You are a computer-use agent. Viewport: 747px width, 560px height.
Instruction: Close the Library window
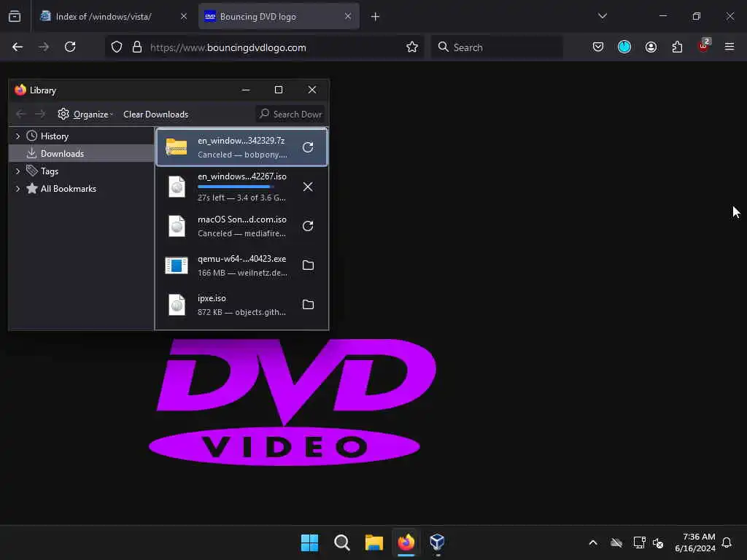pyautogui.click(x=312, y=90)
